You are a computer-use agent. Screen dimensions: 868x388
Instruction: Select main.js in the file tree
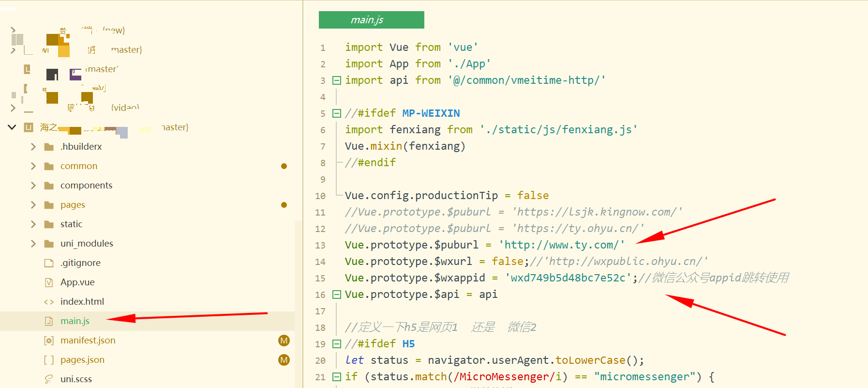pos(75,321)
